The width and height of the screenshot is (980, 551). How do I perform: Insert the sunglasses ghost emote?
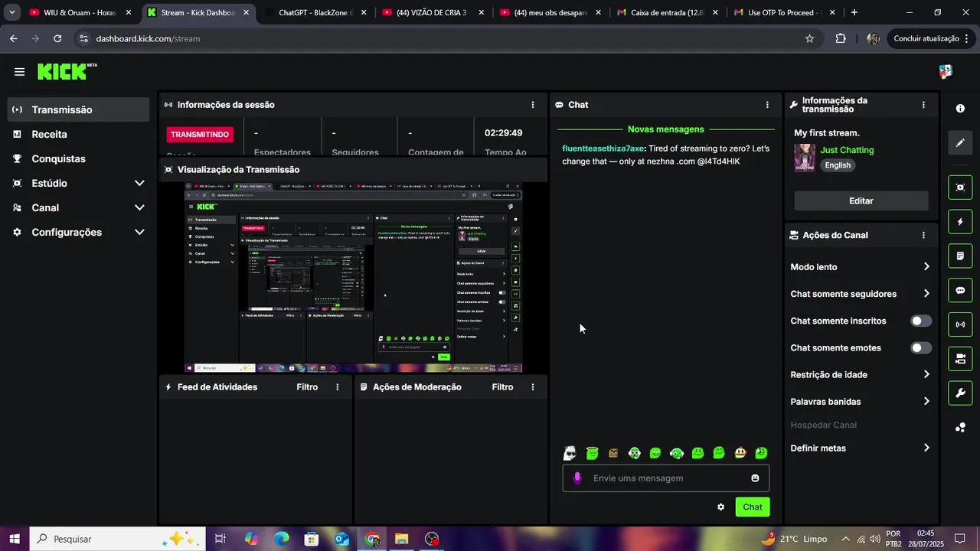click(570, 453)
